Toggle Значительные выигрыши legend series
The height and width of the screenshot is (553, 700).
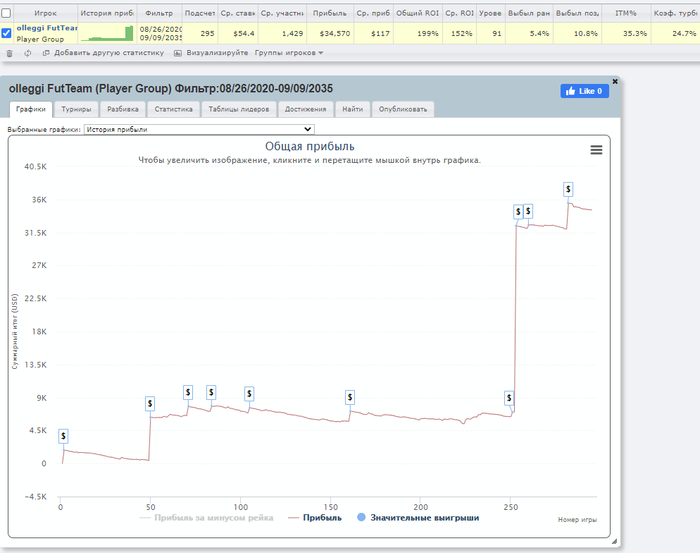pos(418,518)
